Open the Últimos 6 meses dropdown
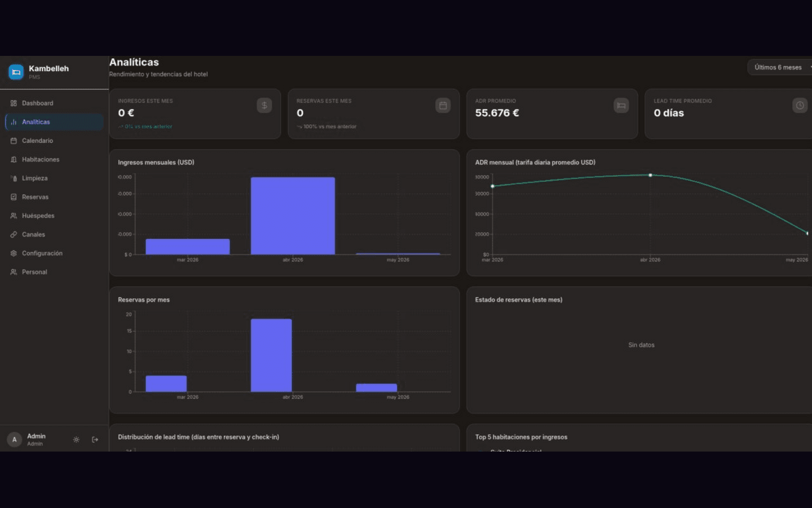The image size is (812, 508). click(x=780, y=67)
